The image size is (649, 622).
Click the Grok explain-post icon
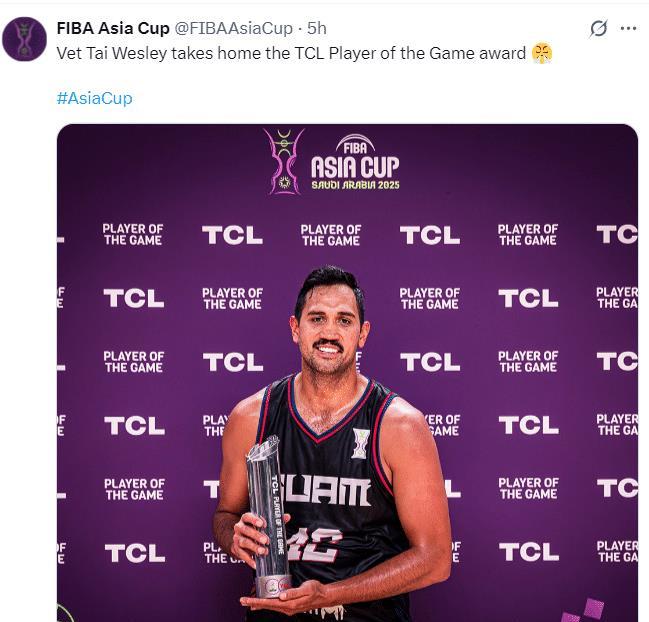[599, 29]
